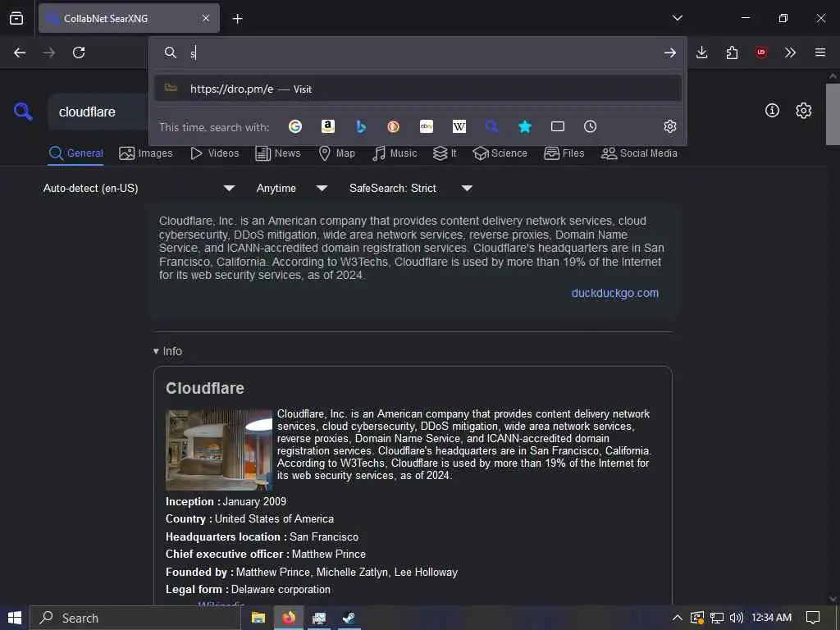The height and width of the screenshot is (630, 840).
Task: Open the Auto-detect (en-US) language dropdown
Action: tap(139, 188)
